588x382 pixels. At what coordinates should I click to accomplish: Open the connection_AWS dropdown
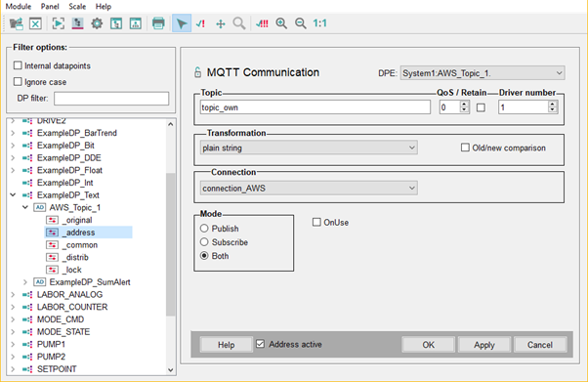[x=309, y=188]
